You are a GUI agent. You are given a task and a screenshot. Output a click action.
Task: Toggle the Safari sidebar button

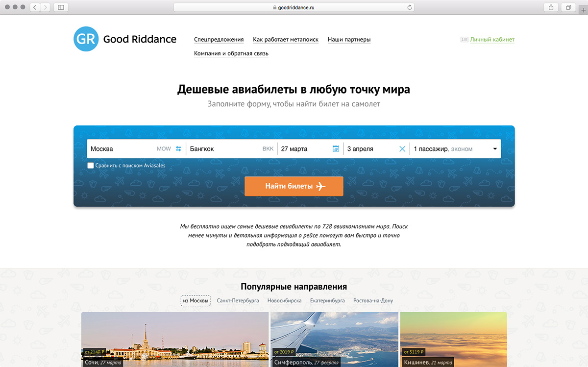(x=61, y=7)
